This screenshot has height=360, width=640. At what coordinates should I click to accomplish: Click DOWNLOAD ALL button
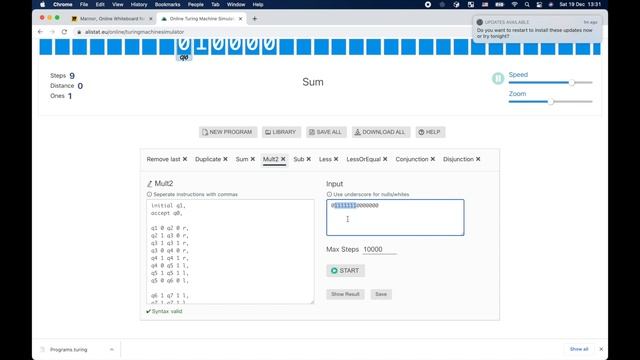pyautogui.click(x=381, y=132)
